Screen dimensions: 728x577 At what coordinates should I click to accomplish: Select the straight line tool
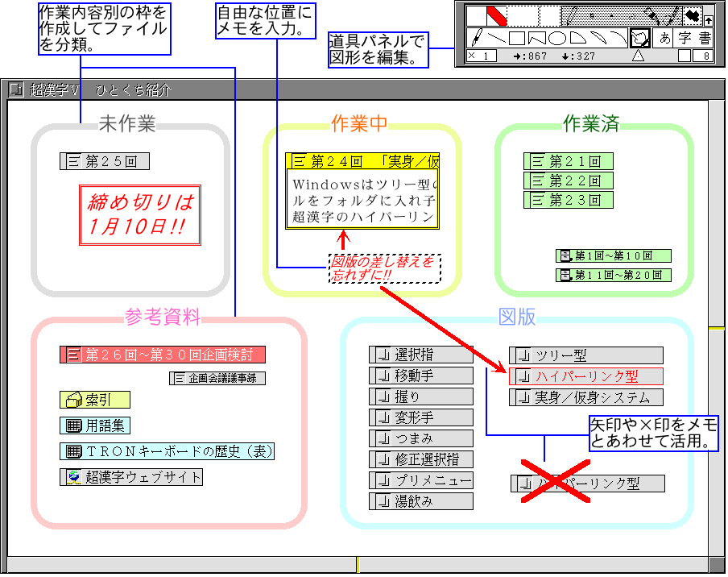tap(497, 38)
